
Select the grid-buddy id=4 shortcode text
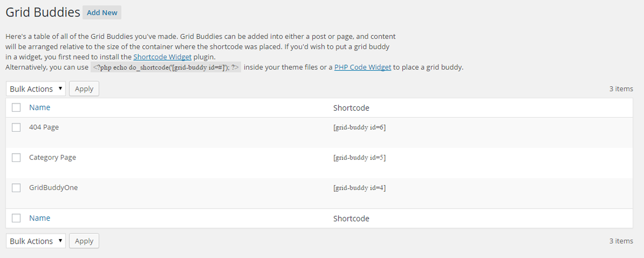click(x=359, y=188)
